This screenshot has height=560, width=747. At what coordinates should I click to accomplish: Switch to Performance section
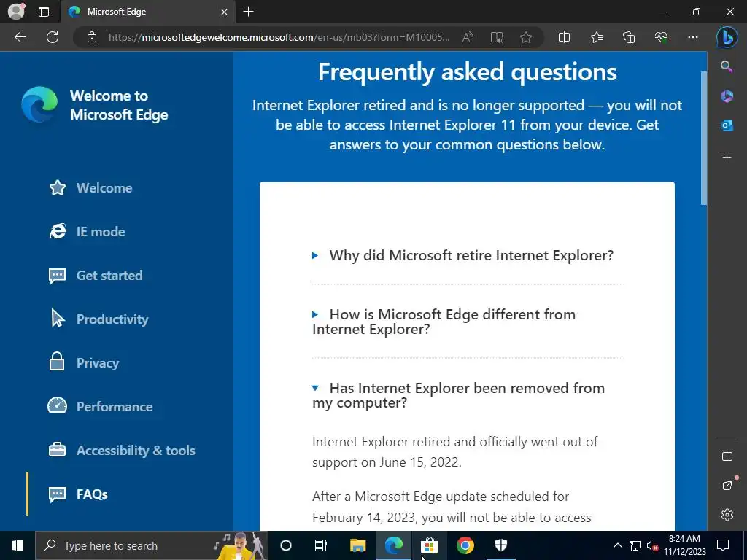tap(101, 407)
